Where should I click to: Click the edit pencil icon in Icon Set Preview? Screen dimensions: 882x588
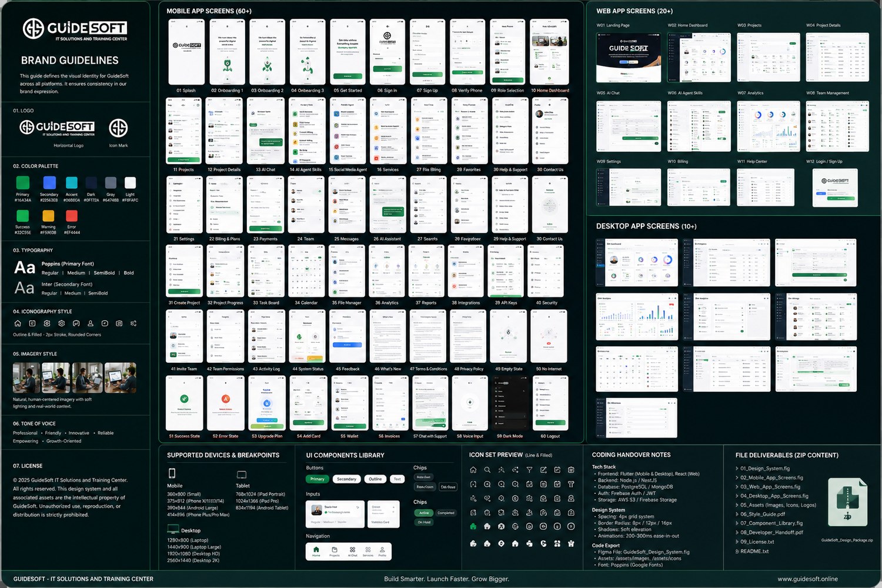click(543, 470)
